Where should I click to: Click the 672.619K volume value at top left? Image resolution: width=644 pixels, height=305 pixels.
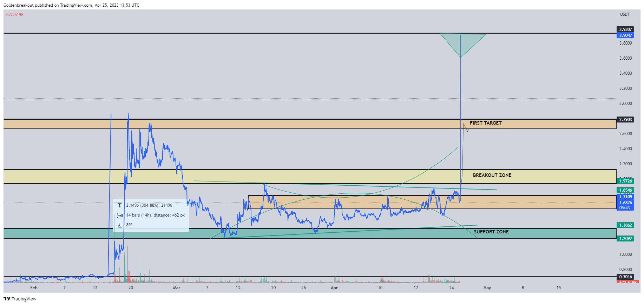(15, 15)
